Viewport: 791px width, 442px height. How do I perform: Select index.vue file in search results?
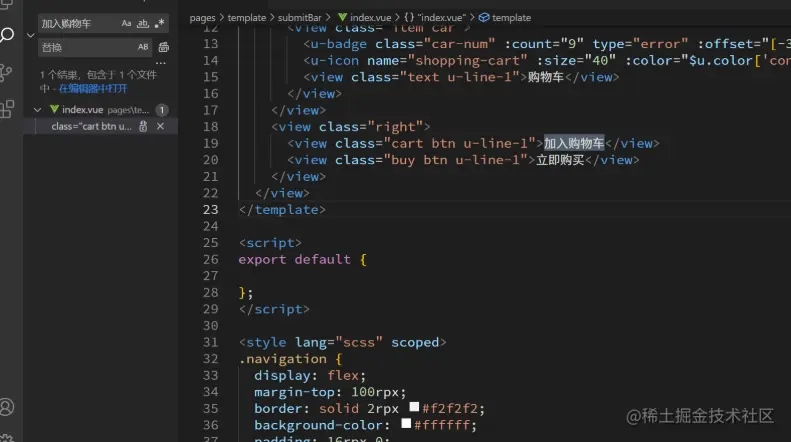tap(83, 109)
